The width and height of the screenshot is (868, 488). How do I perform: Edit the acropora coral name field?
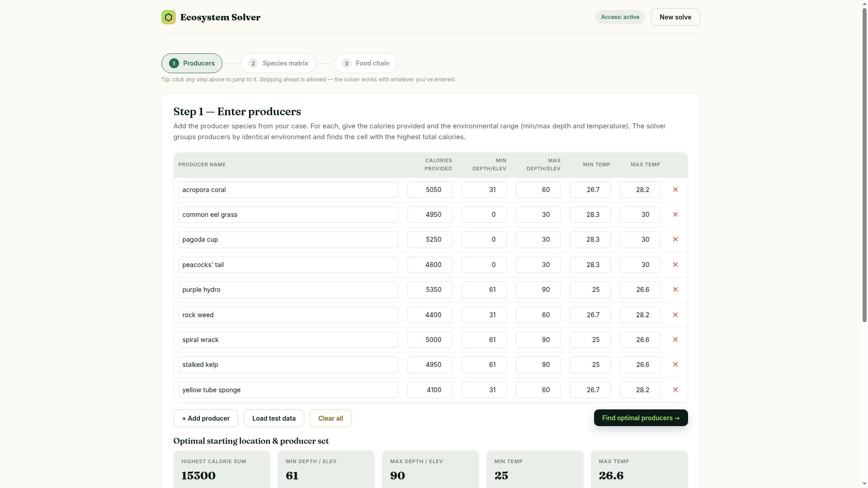click(x=288, y=190)
